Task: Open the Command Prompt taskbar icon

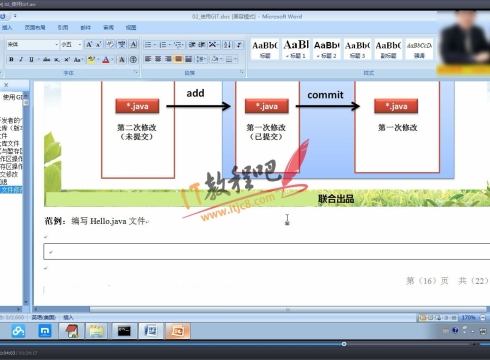Action: 124,331
